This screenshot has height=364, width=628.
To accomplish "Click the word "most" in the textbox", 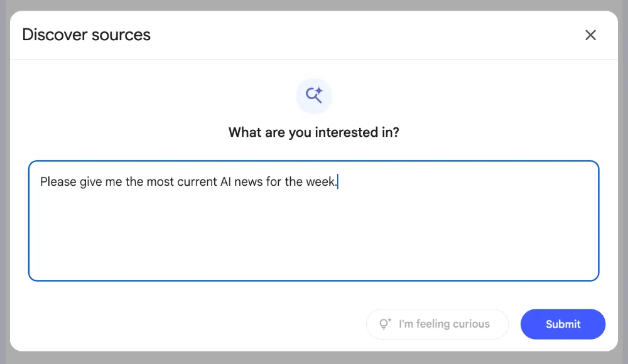I will click(x=160, y=182).
